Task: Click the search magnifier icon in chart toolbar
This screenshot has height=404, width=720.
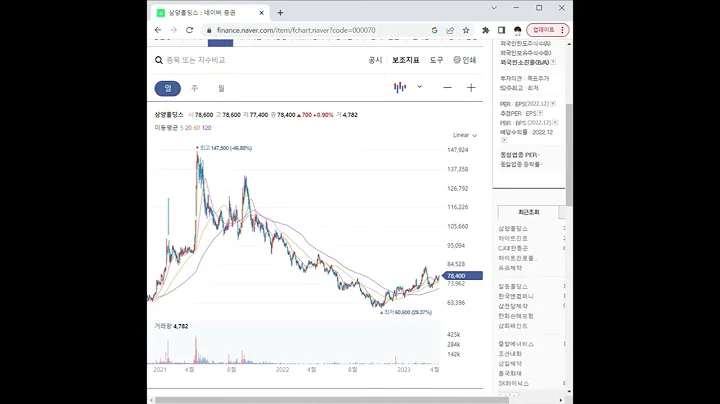Action: click(159, 60)
